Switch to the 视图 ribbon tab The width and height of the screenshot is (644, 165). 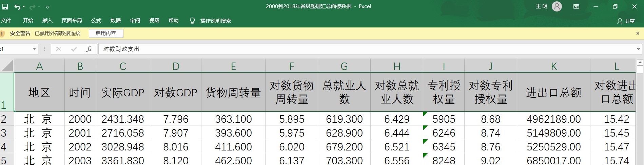pos(154,21)
